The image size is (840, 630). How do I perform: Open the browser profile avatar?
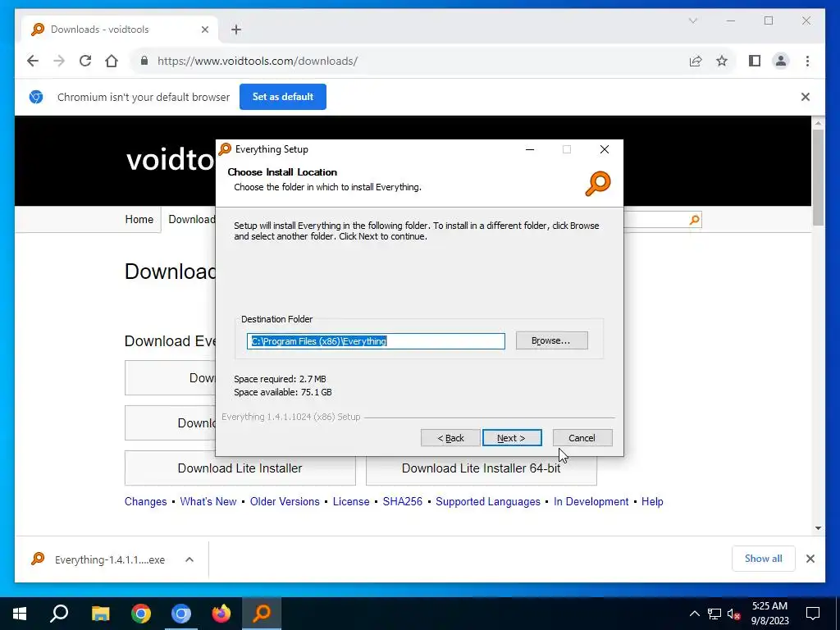pyautogui.click(x=781, y=61)
